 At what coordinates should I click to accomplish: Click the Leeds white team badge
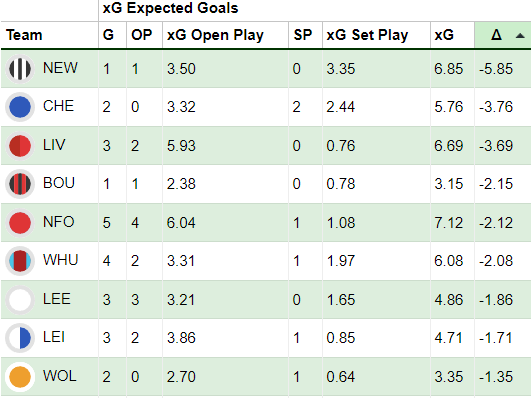(20, 299)
